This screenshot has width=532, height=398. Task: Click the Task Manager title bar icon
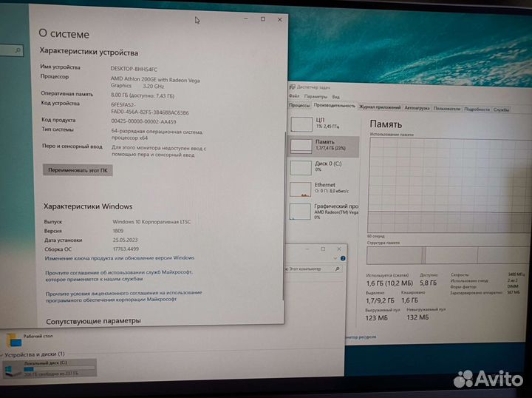click(293, 87)
